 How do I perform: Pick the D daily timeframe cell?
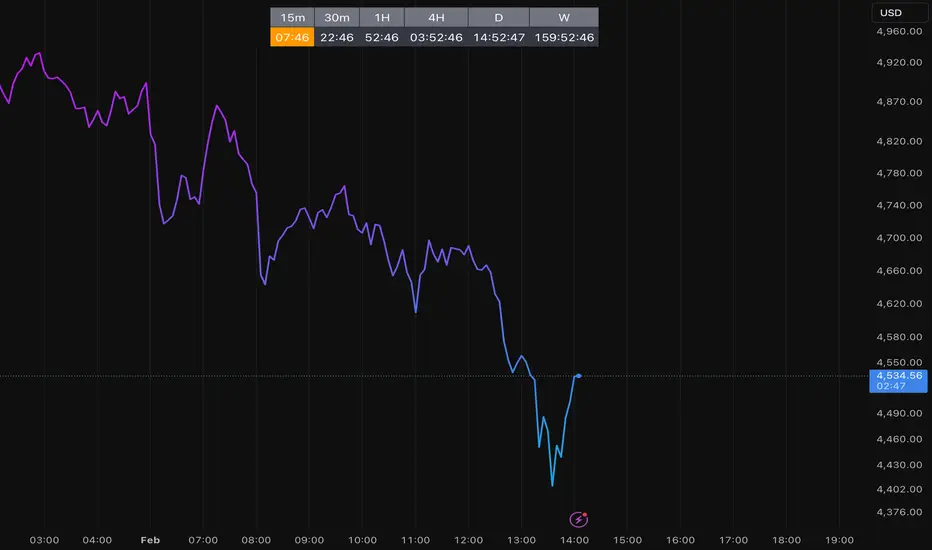tap(499, 17)
